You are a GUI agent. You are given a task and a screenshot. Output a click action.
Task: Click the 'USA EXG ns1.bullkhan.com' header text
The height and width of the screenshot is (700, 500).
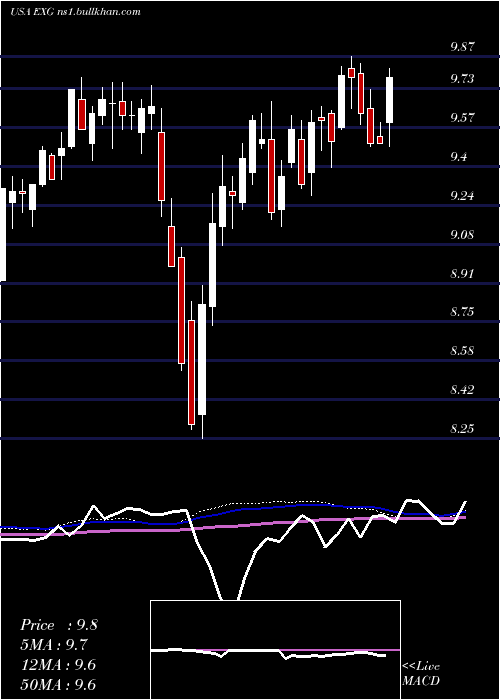coord(75,12)
